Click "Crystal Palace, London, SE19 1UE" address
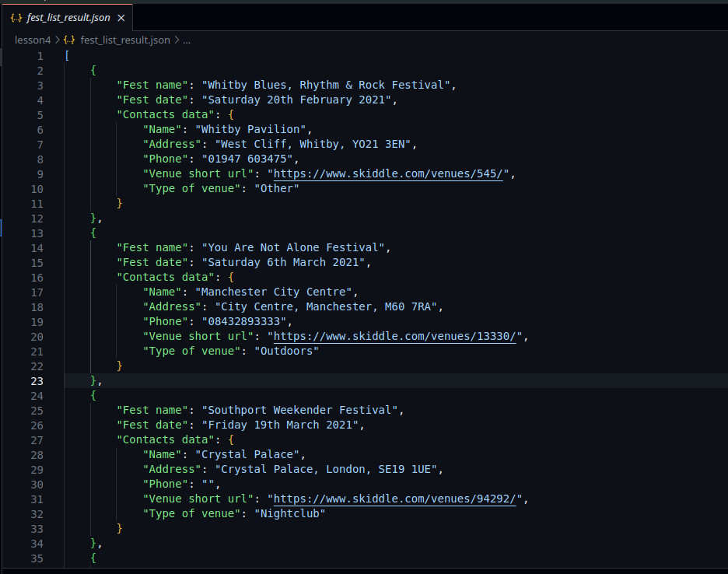The image size is (728, 574). [326, 470]
